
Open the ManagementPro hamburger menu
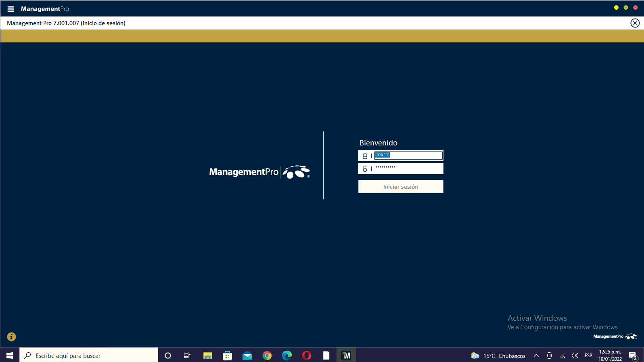[10, 9]
